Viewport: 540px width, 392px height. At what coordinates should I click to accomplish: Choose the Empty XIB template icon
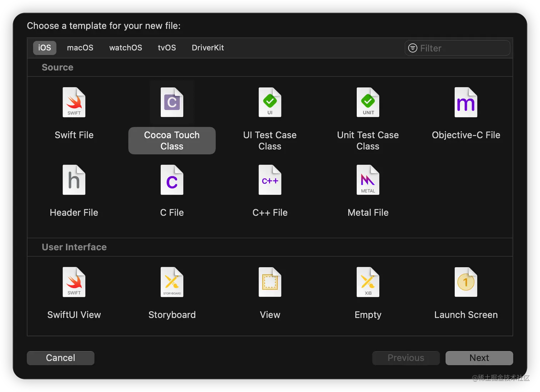pyautogui.click(x=368, y=282)
